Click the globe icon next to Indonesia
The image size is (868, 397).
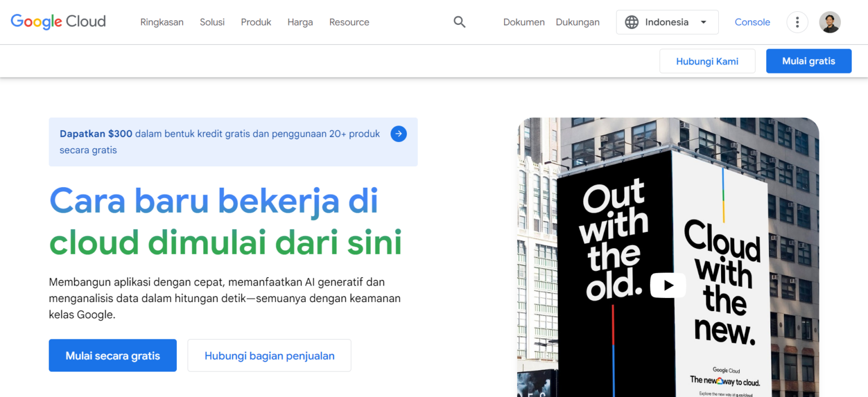(x=632, y=22)
